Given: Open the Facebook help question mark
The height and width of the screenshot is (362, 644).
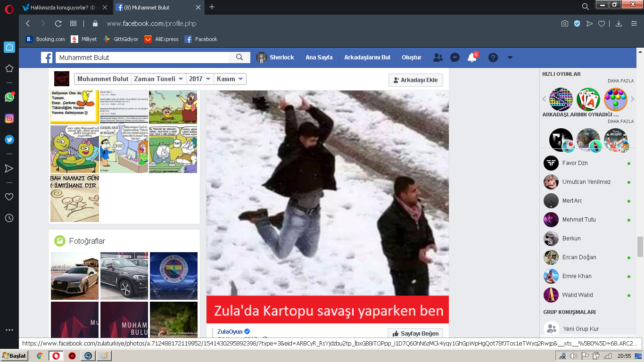Looking at the screenshot, I should pos(493,58).
